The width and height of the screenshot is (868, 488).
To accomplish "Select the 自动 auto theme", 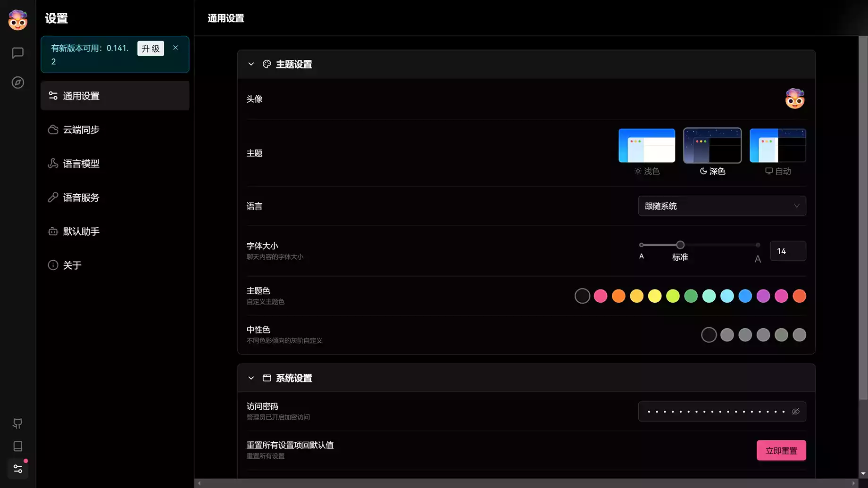I will click(777, 146).
